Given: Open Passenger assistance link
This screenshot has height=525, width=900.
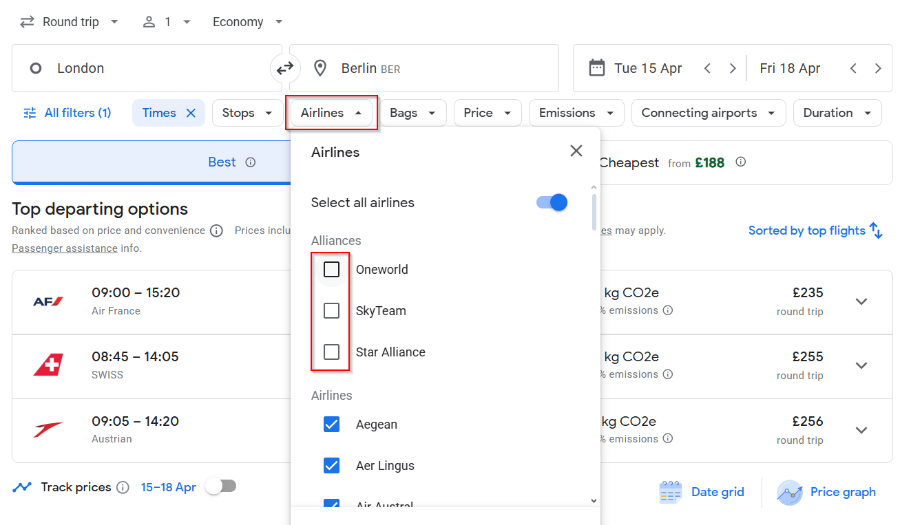Looking at the screenshot, I should click(x=65, y=248).
